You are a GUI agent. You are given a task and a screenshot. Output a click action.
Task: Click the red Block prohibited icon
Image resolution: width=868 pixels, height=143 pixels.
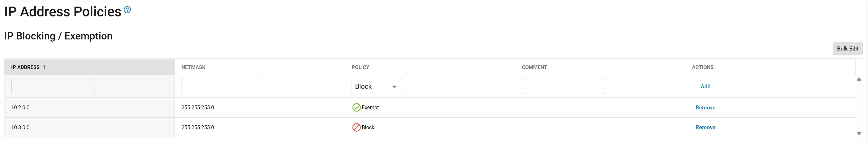pyautogui.click(x=356, y=128)
